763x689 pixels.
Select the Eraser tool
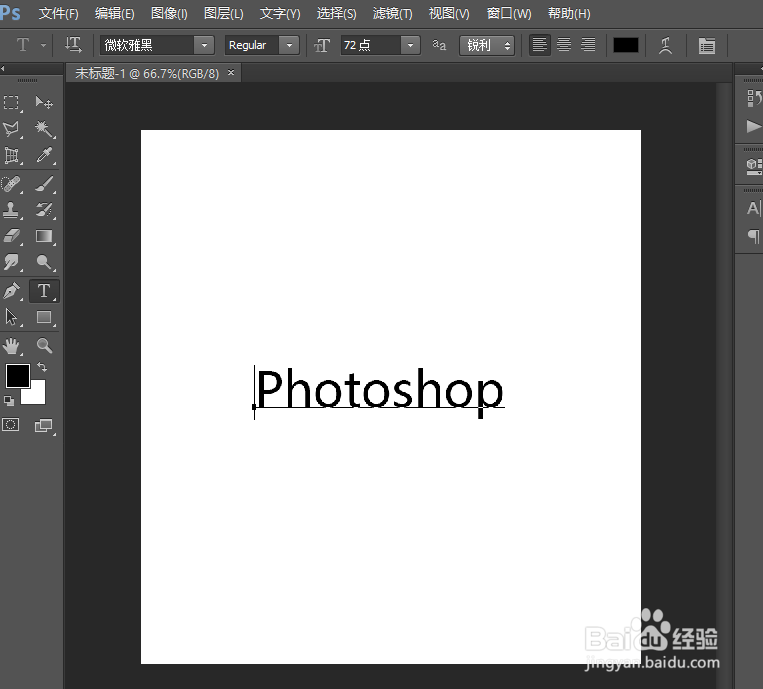[x=11, y=236]
